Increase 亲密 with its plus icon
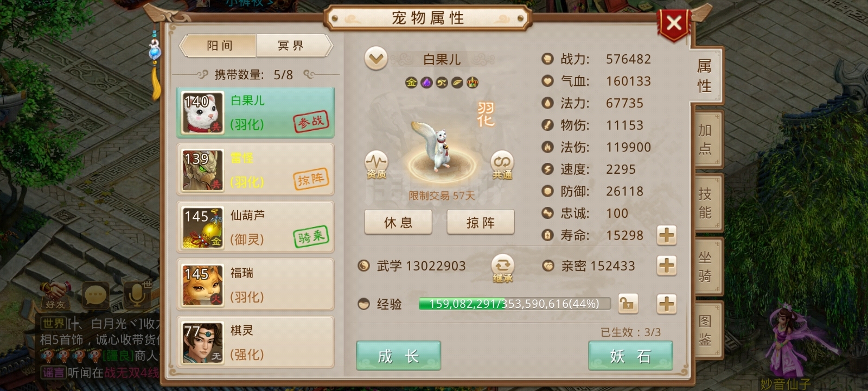The width and height of the screenshot is (868, 391). 666,266
